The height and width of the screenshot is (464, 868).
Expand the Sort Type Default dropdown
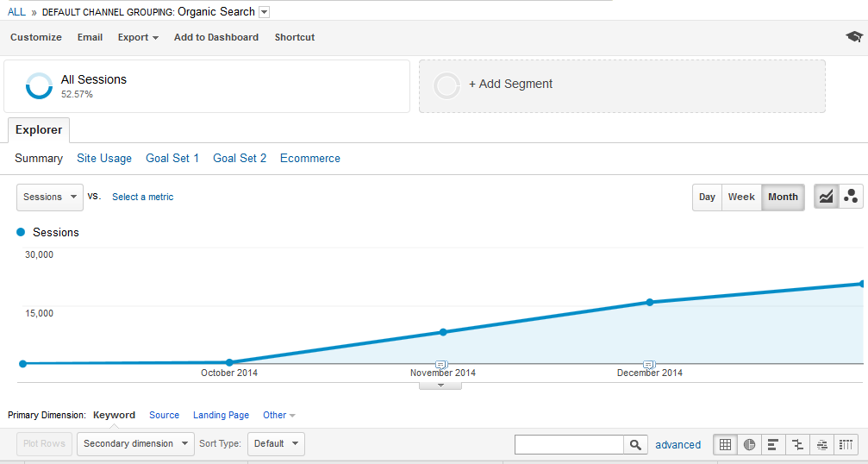[276, 444]
